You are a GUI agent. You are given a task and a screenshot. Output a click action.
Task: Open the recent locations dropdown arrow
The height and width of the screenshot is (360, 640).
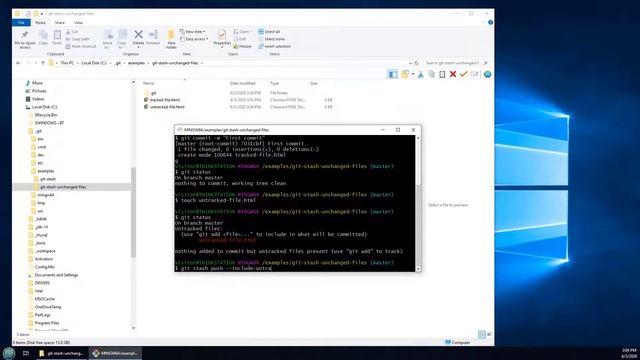tap(36, 63)
